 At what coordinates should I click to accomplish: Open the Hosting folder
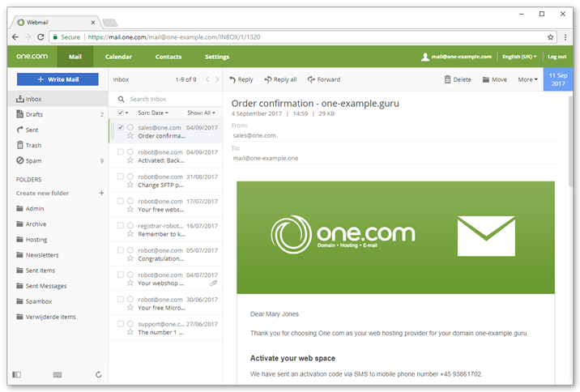[58, 240]
